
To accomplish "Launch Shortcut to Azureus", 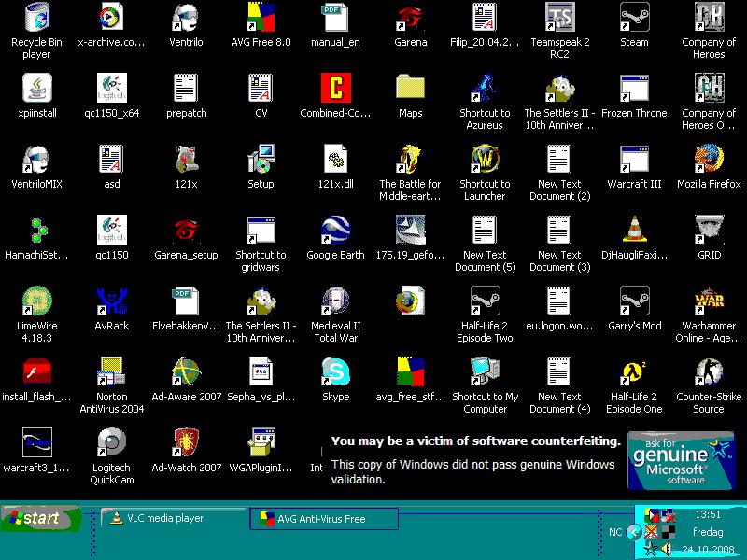I will coord(485,88).
